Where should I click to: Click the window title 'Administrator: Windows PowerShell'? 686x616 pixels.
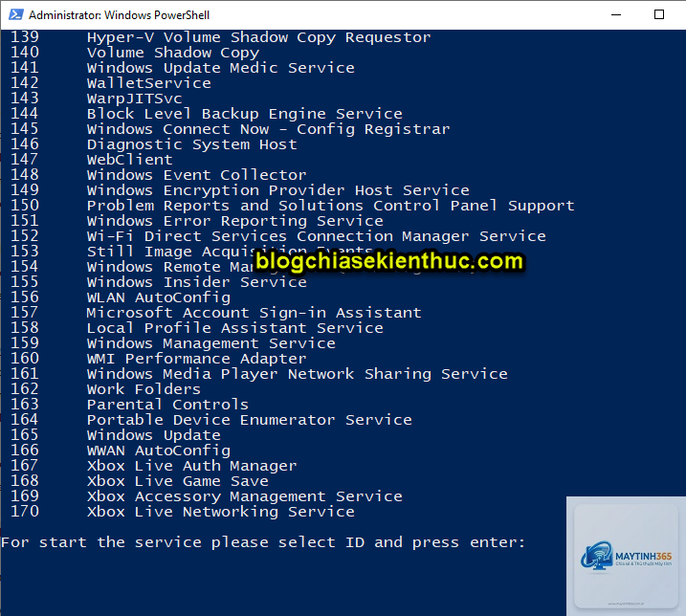[119, 15]
